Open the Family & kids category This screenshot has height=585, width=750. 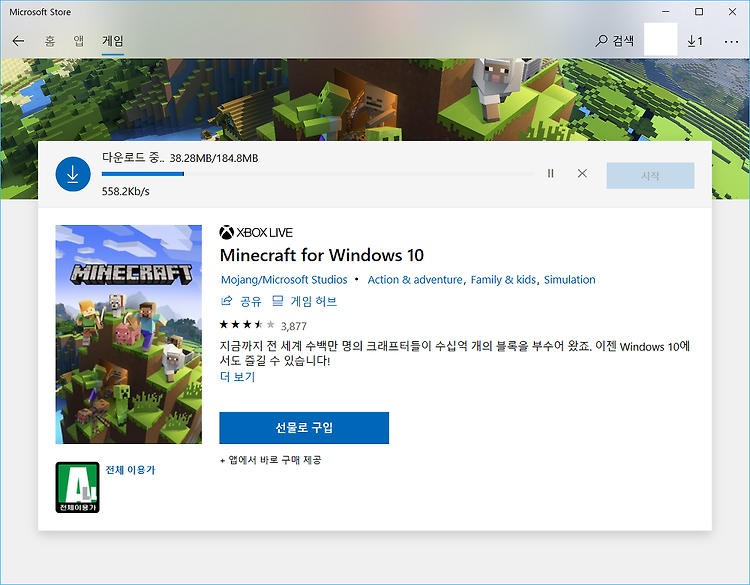coord(503,280)
